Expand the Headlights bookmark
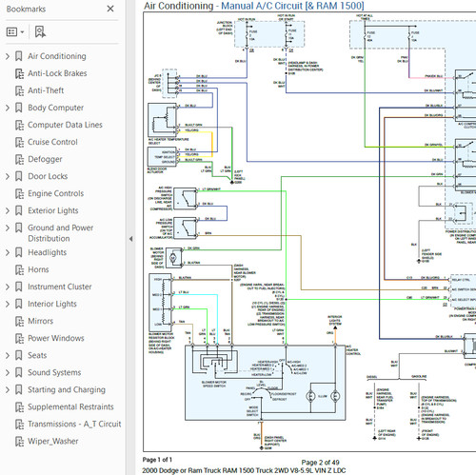Screen dimensions: 476x475 [8, 252]
